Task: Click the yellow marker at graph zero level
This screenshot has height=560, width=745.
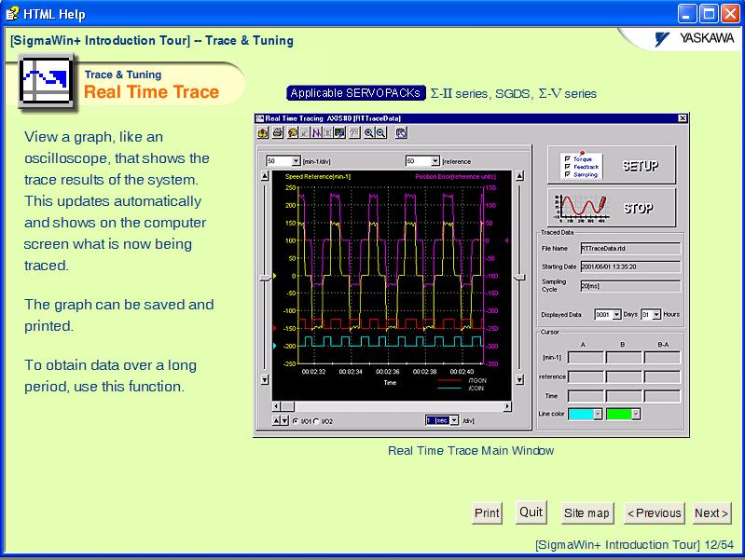Action: pos(274,276)
